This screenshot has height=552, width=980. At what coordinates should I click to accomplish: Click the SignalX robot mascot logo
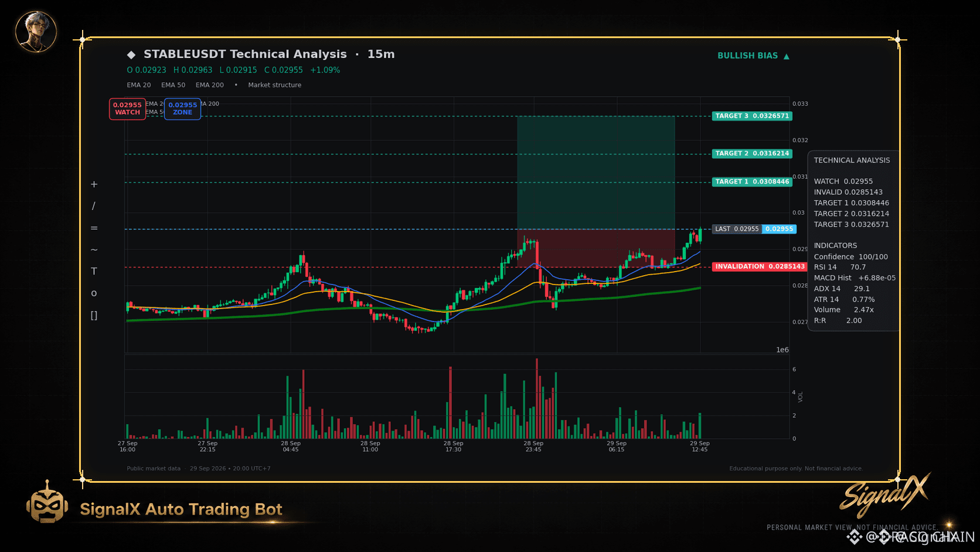[x=47, y=502]
